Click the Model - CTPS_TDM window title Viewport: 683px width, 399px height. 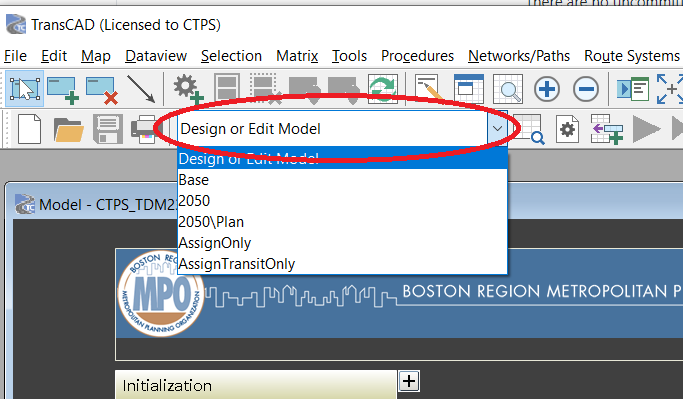coord(108,204)
